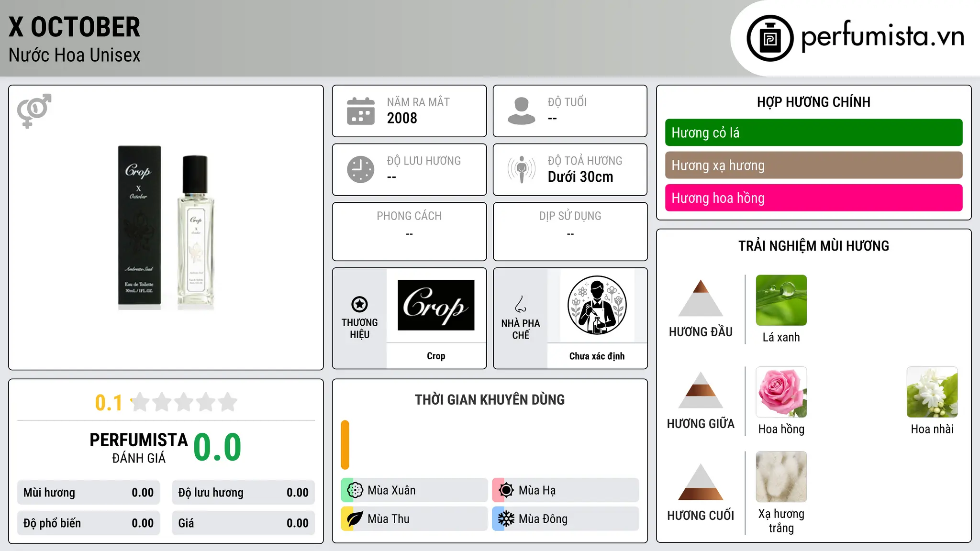Click the orange bar in the season chart
Viewport: 980px width, 551px height.
point(345,445)
